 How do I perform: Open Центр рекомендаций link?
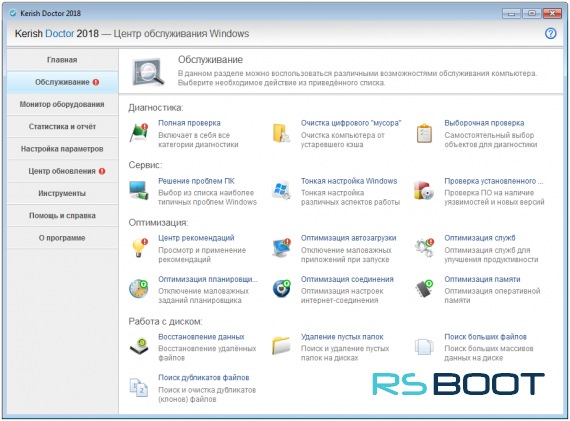(196, 238)
